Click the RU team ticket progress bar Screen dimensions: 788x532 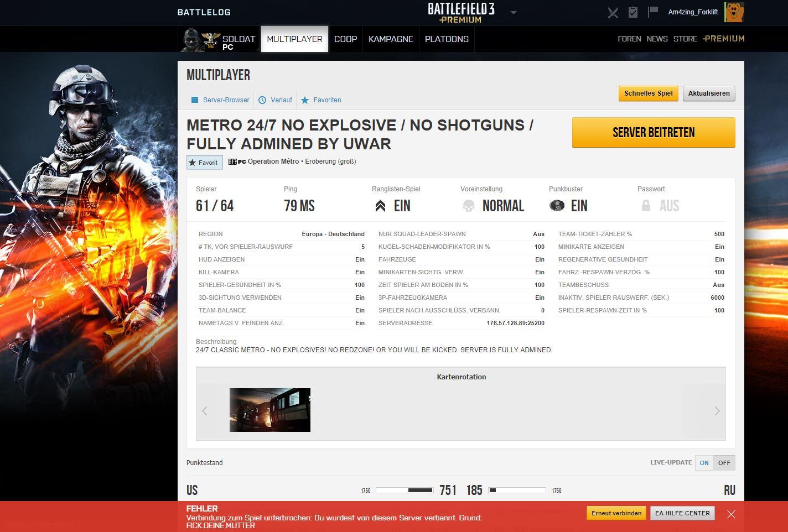[x=517, y=491]
